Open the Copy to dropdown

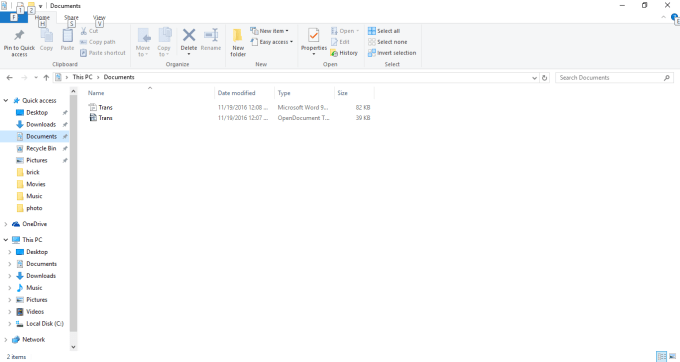click(x=163, y=42)
